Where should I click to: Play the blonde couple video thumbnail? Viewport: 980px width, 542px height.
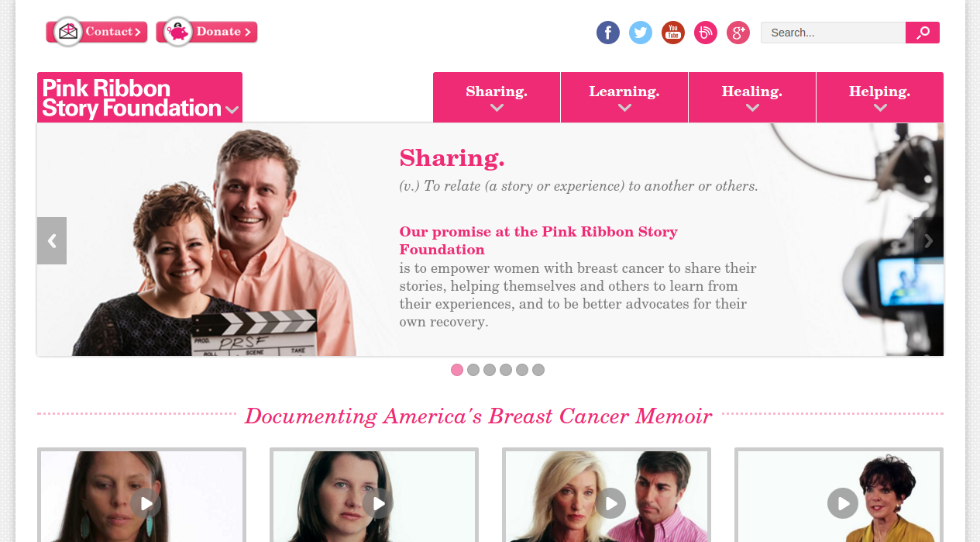pyautogui.click(x=610, y=503)
